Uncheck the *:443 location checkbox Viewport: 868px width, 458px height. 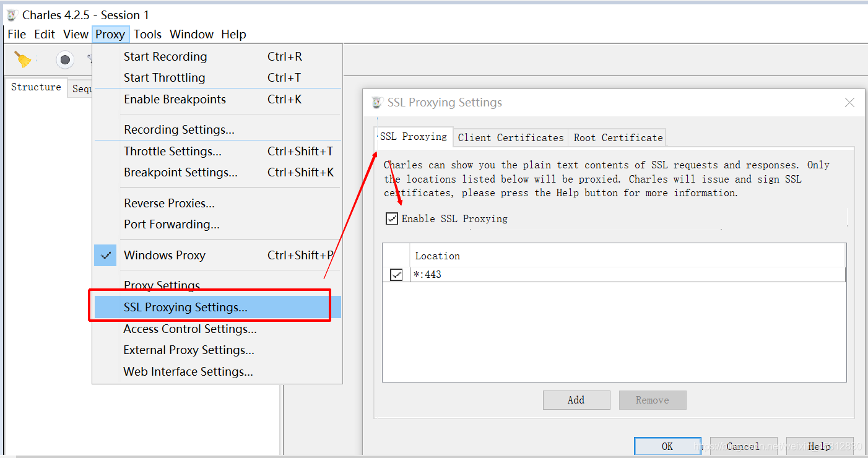tap(396, 275)
